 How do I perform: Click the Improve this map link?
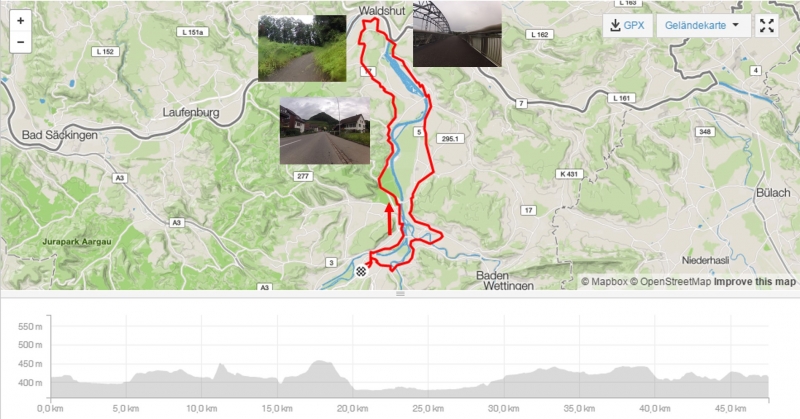tap(755, 282)
